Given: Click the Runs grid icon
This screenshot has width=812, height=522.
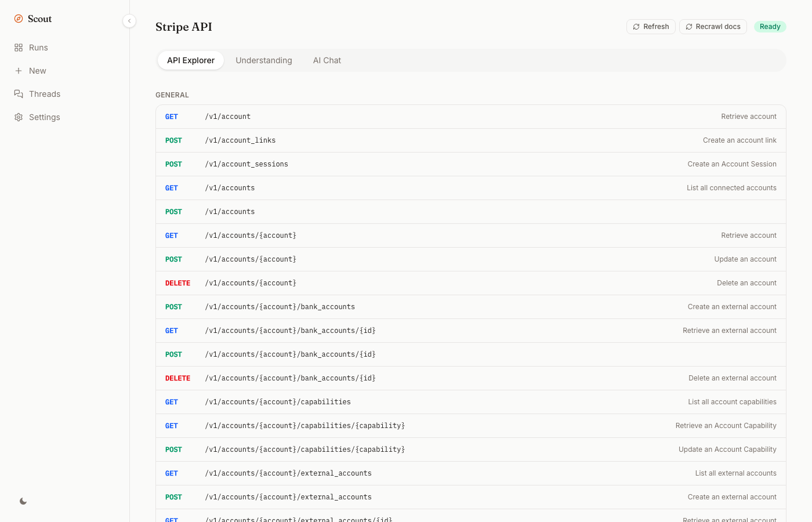Looking at the screenshot, I should coord(19,48).
